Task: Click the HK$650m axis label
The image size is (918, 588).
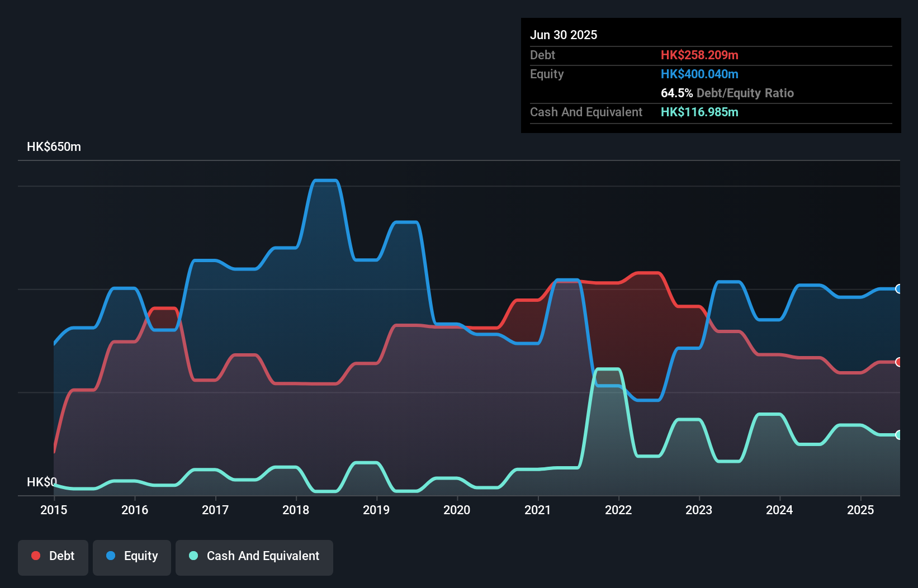Action: [x=54, y=146]
